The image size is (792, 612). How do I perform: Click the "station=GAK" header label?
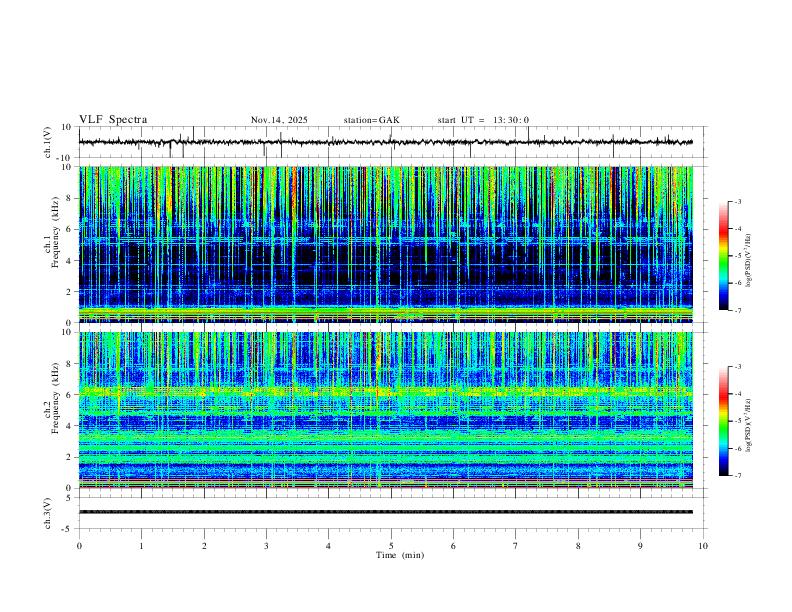371,120
